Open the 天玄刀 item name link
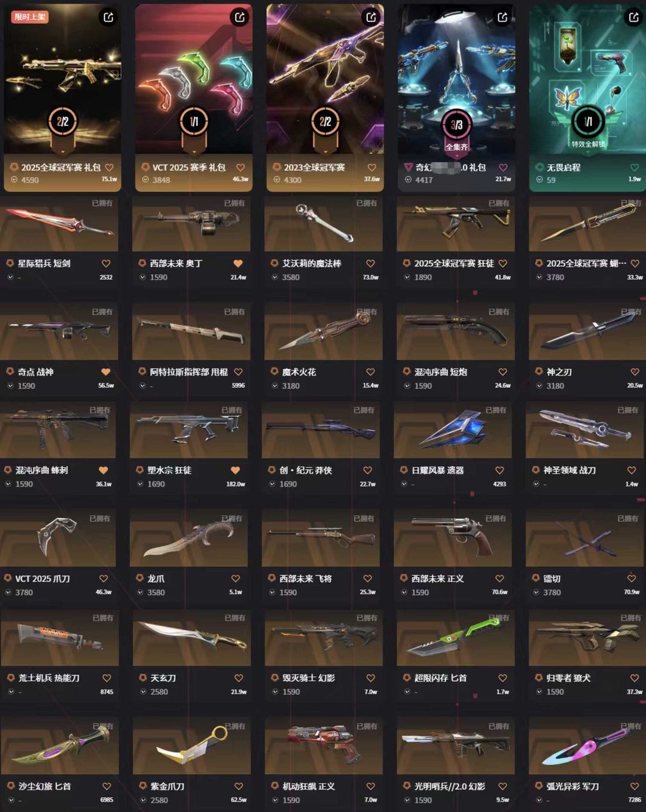 point(163,678)
